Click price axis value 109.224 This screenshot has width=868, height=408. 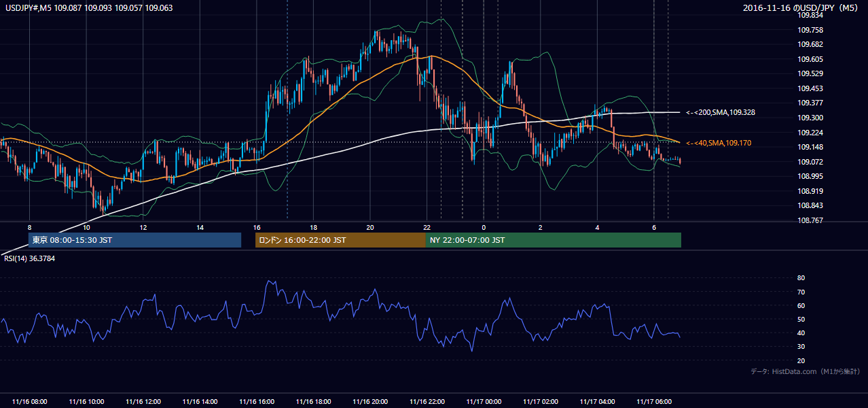point(810,133)
